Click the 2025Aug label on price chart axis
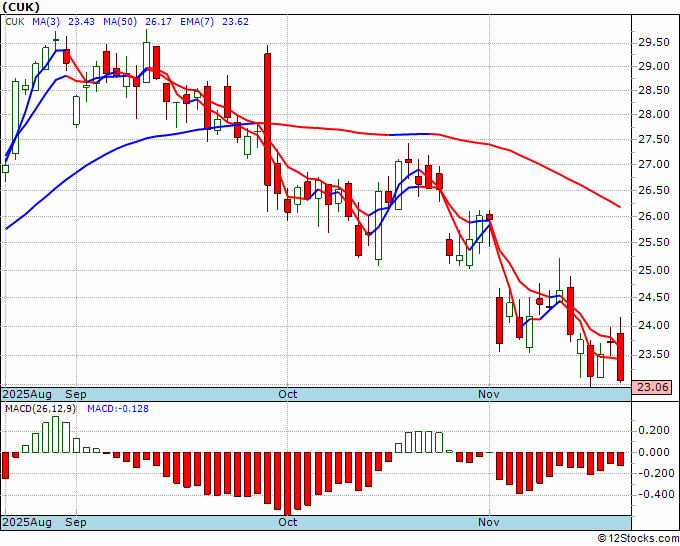Screen dimensions: 680x546 [27, 394]
